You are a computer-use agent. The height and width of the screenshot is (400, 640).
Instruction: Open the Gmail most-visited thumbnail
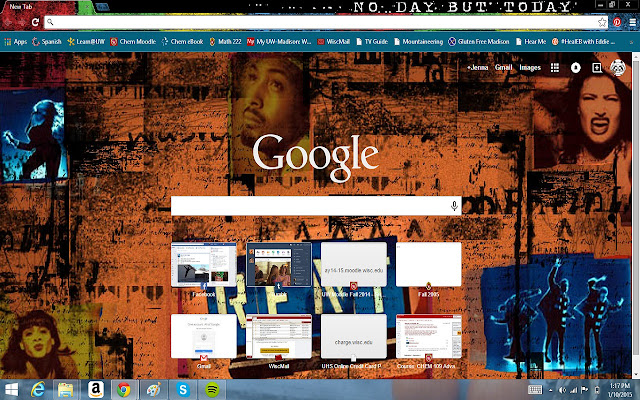coord(204,337)
